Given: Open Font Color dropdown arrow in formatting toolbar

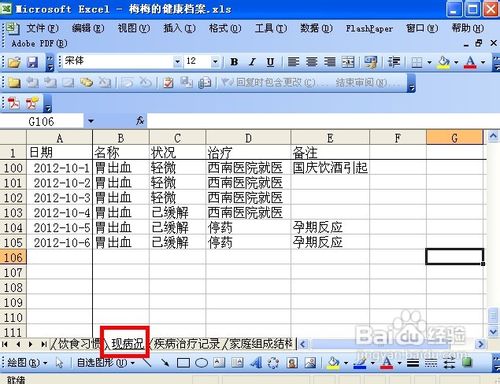Looking at the screenshot, I should coord(483,62).
